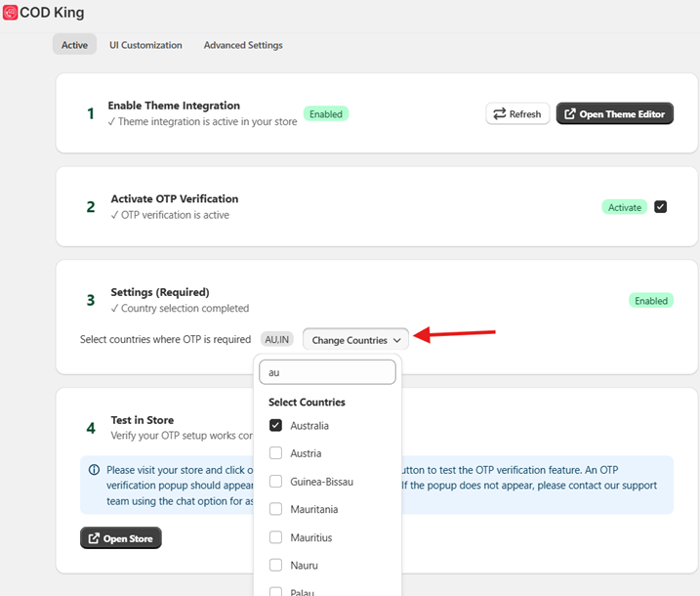
Task: Go to the Advanced Settings tab
Action: click(243, 45)
